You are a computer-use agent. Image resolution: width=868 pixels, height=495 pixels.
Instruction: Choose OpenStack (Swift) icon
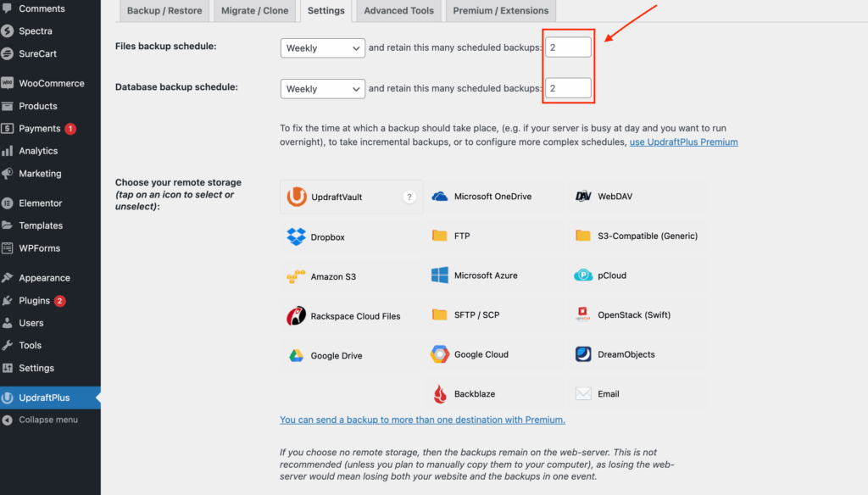[x=583, y=314]
